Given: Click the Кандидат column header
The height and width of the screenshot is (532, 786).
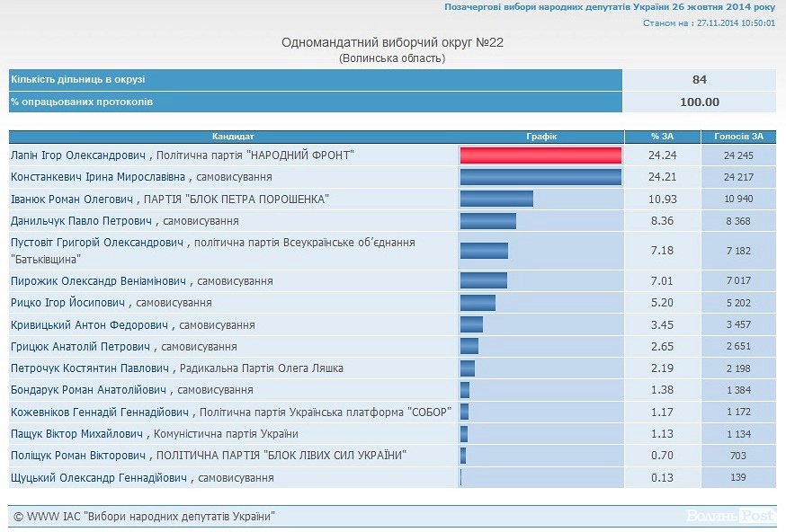Looking at the screenshot, I should pos(233,137).
